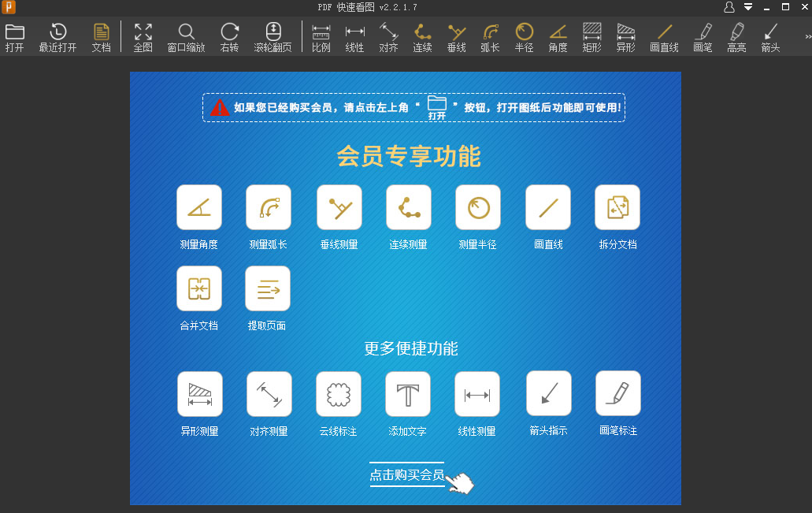
Task: Activate the 矩形 rectangle measurement tool
Action: (x=591, y=37)
